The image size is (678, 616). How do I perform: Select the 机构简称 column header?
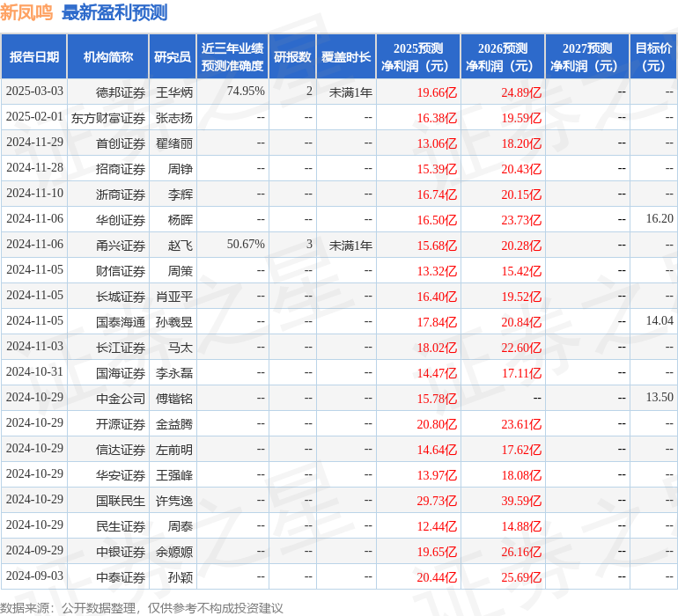point(108,56)
